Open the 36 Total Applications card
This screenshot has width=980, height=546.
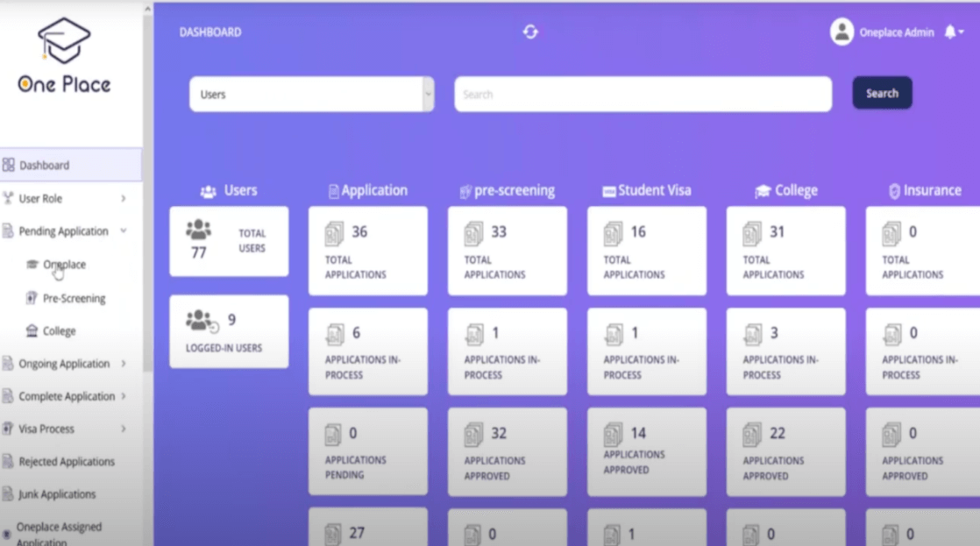coord(368,251)
